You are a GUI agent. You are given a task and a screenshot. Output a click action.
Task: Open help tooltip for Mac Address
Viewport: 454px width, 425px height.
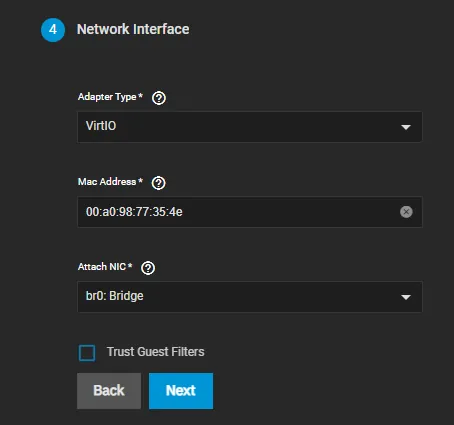click(x=158, y=183)
